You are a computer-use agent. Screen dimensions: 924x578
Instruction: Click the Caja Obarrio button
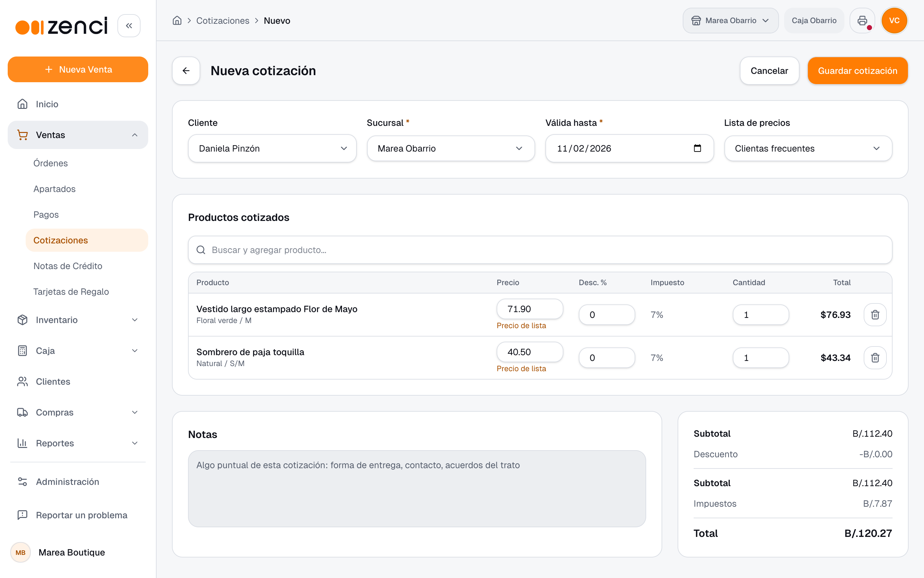click(x=814, y=21)
